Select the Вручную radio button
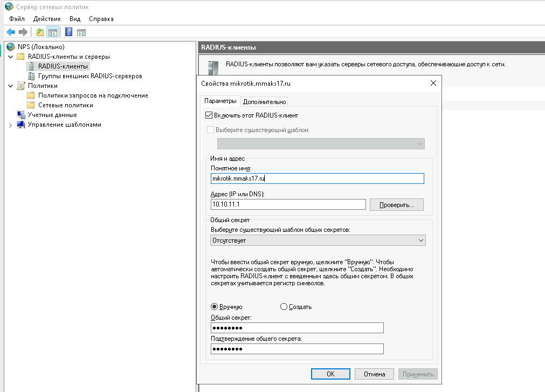Image resolution: width=545 pixels, height=392 pixels. pos(215,307)
